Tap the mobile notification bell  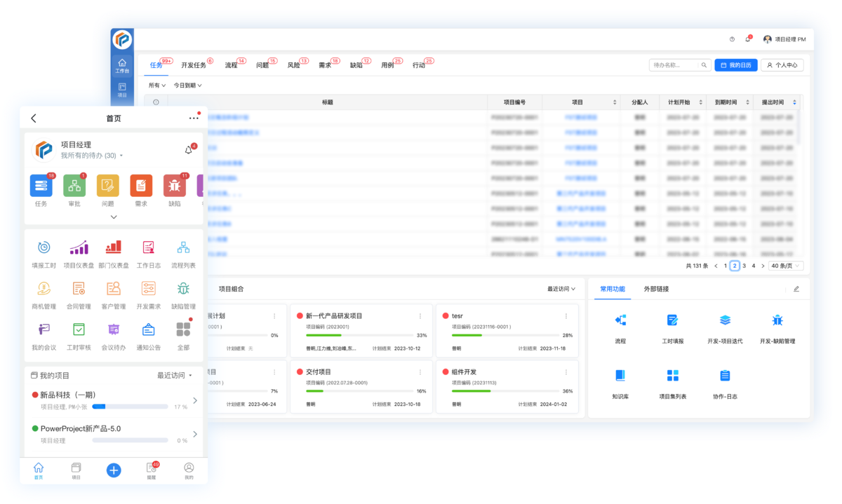(188, 150)
